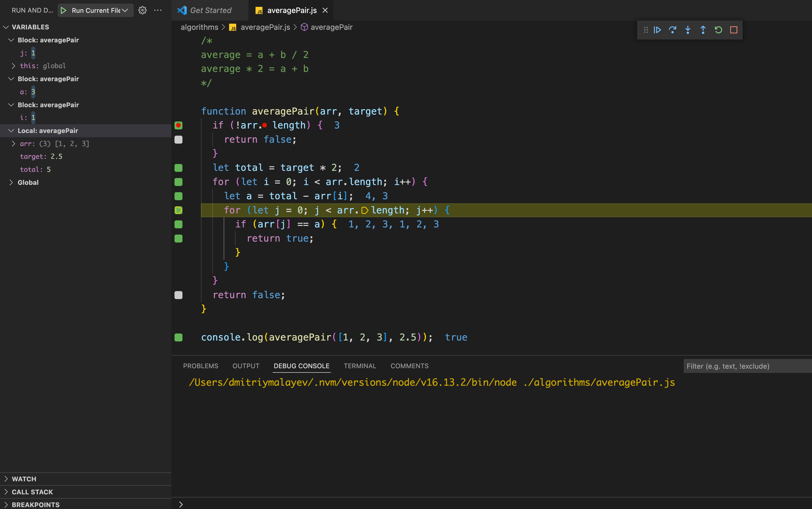The width and height of the screenshot is (812, 509).
Task: Click the node path in debug console output
Action: point(432,382)
